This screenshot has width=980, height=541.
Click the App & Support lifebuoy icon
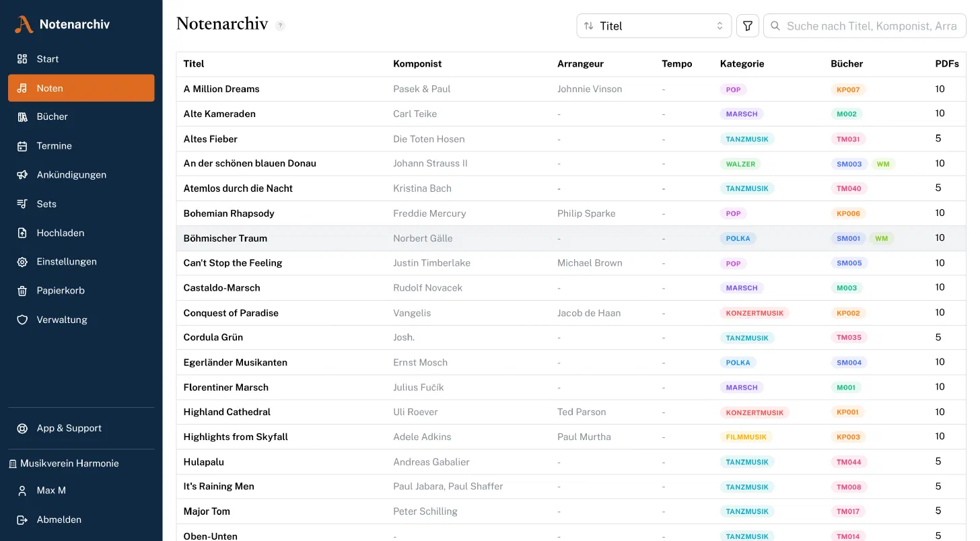22,429
